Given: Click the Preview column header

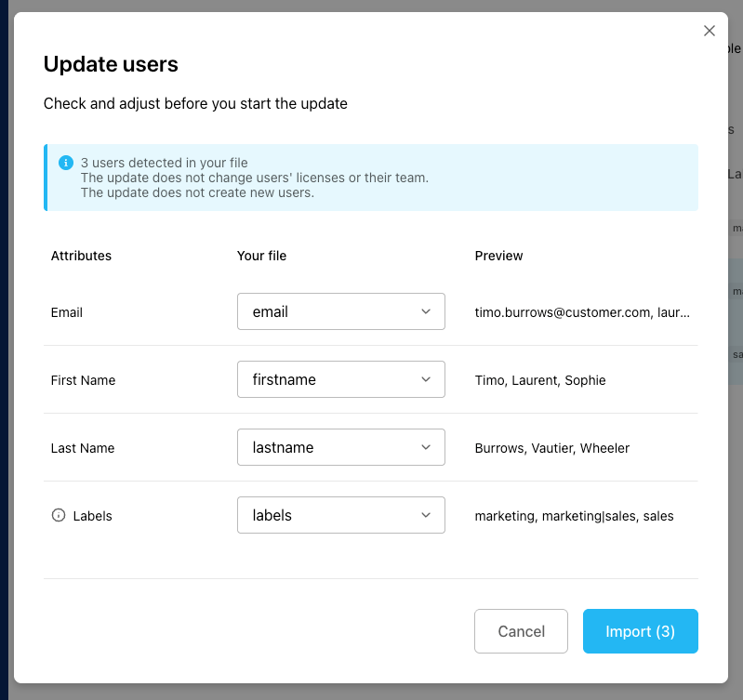Looking at the screenshot, I should (498, 256).
